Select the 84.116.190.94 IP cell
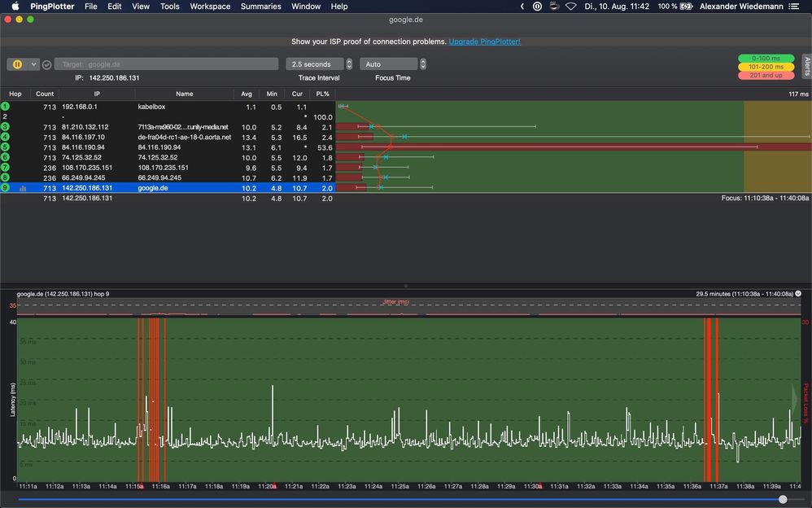The height and width of the screenshot is (508, 812). [83, 147]
